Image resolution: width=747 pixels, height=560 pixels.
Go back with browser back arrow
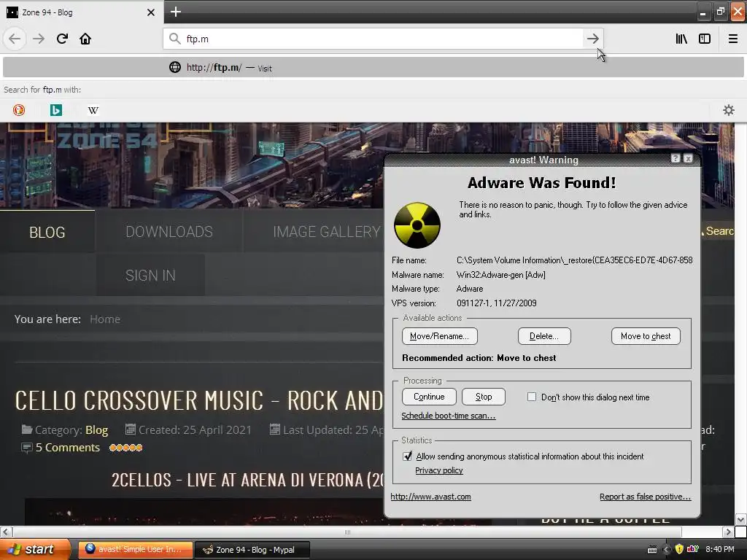coord(15,39)
